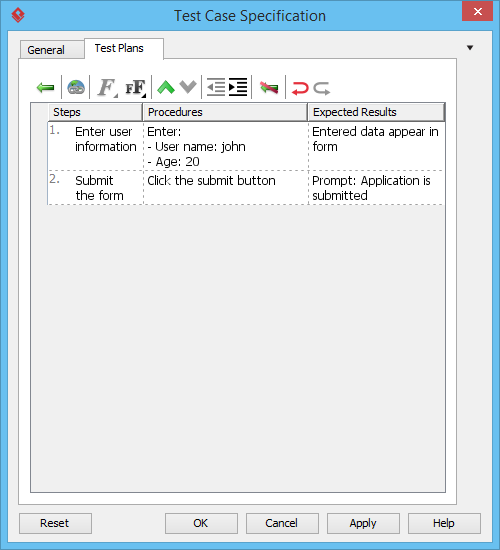500x550 pixels.
Task: Increase indent of selected step
Action: click(x=238, y=87)
